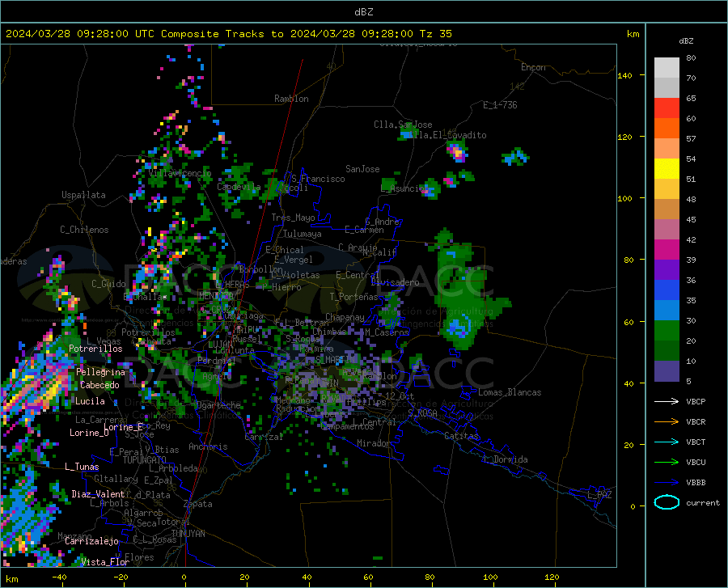The image size is (728, 588).
Task: Click the intense yellow echo near Cabecedo
Action: click(54, 387)
